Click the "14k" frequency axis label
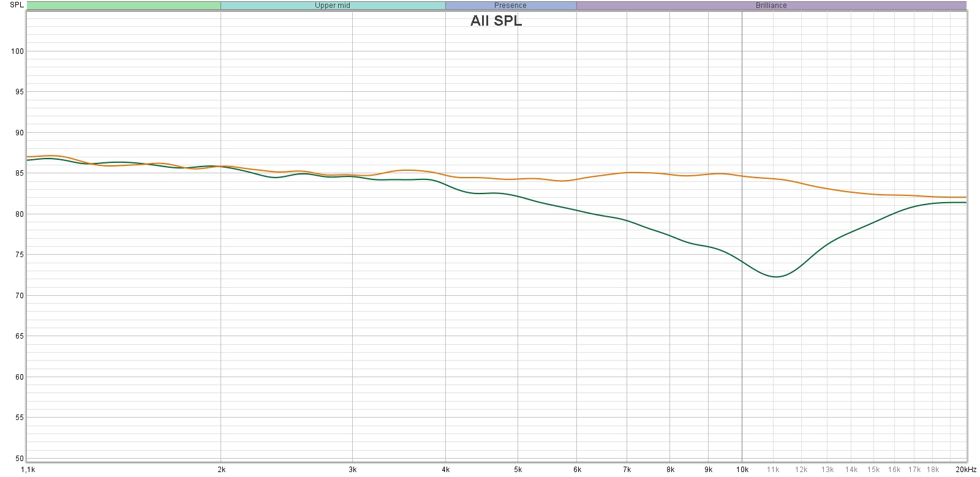 (x=851, y=470)
